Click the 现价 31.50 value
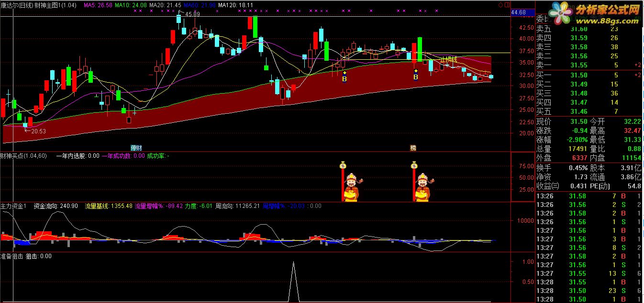 (x=579, y=122)
